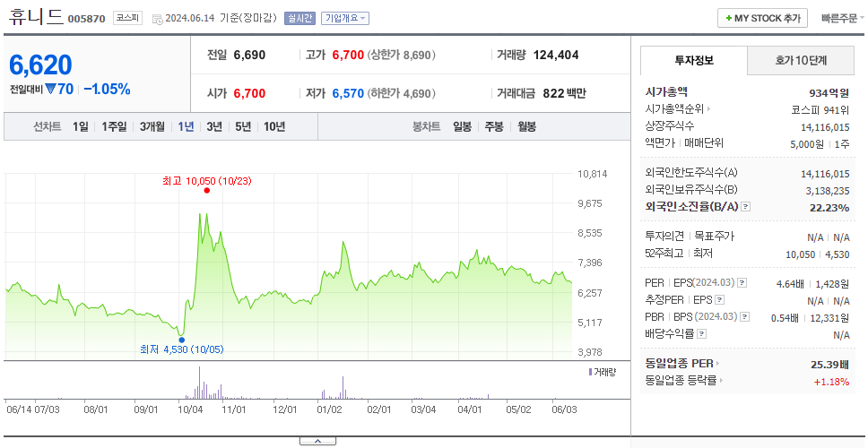
Task: Select the 10년 line chart period
Action: pyautogui.click(x=274, y=126)
